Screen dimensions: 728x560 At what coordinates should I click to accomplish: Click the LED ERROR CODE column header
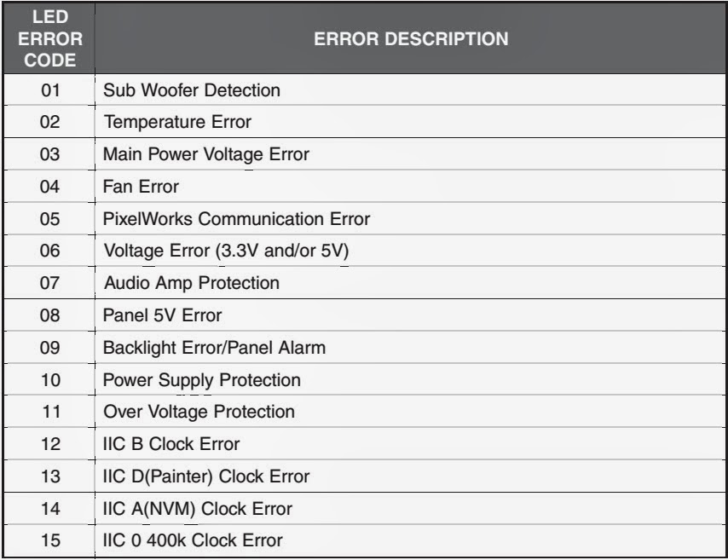tap(49, 39)
